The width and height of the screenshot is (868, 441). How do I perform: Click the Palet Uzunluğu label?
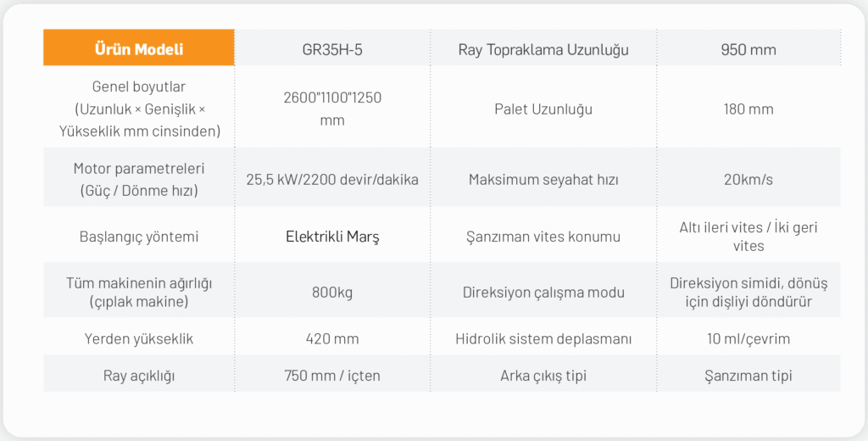[x=543, y=109]
